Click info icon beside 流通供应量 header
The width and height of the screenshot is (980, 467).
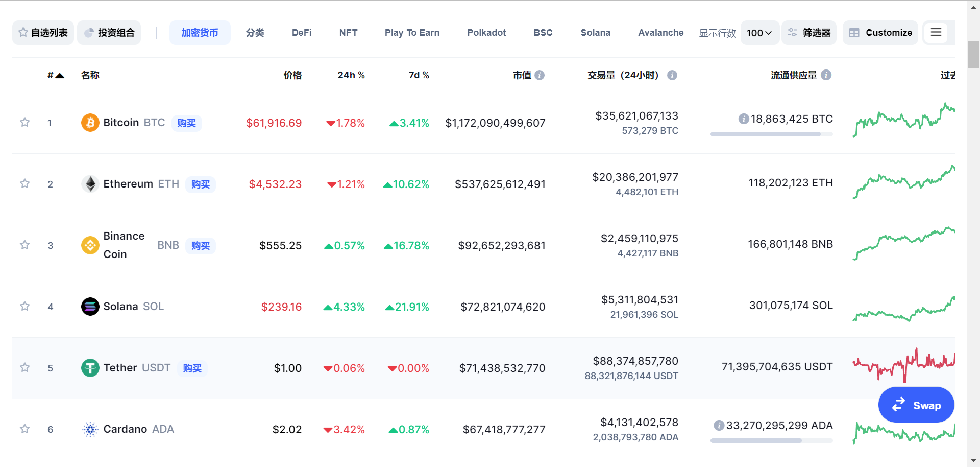826,75
